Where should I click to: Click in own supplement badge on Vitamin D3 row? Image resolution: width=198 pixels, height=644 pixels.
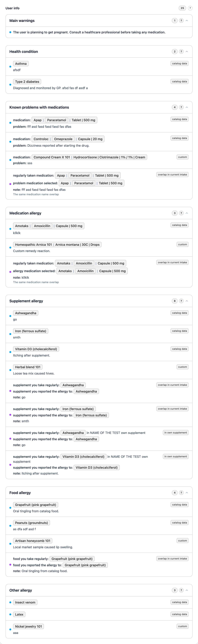tap(176, 457)
